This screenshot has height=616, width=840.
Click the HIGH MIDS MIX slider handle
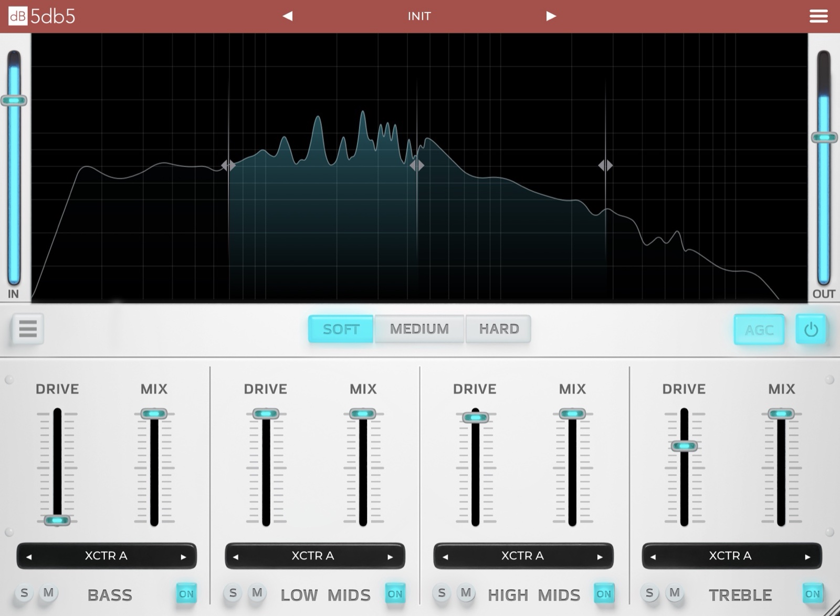tap(572, 414)
